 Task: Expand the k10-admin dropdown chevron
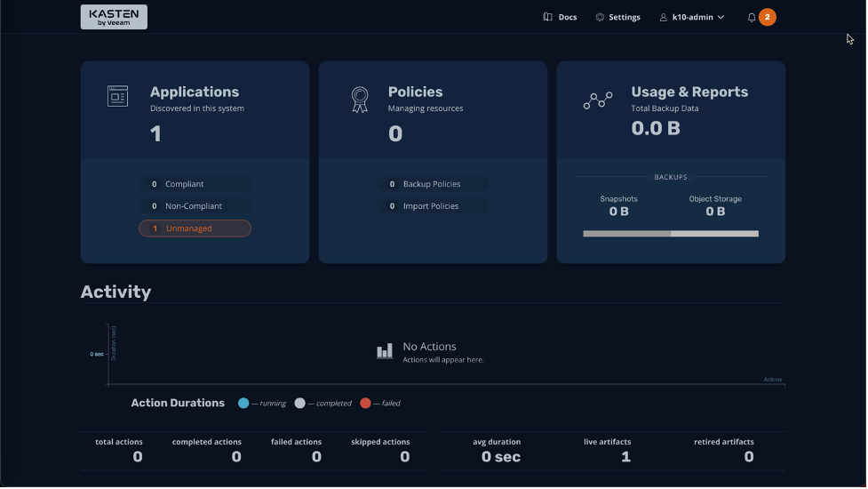click(721, 17)
